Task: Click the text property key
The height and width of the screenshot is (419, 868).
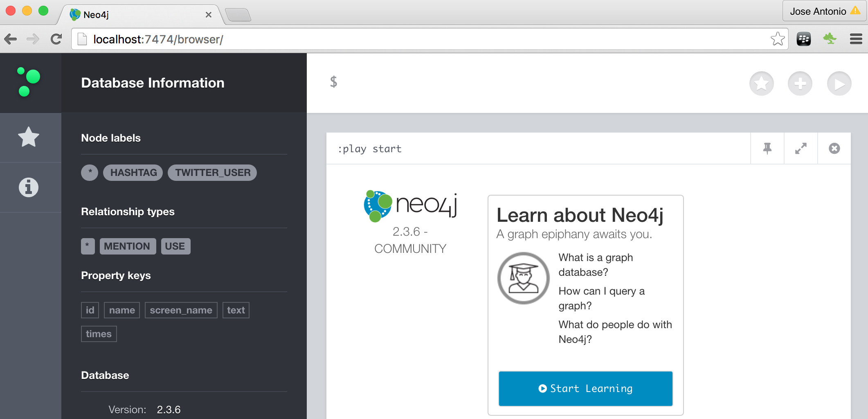Action: tap(236, 310)
